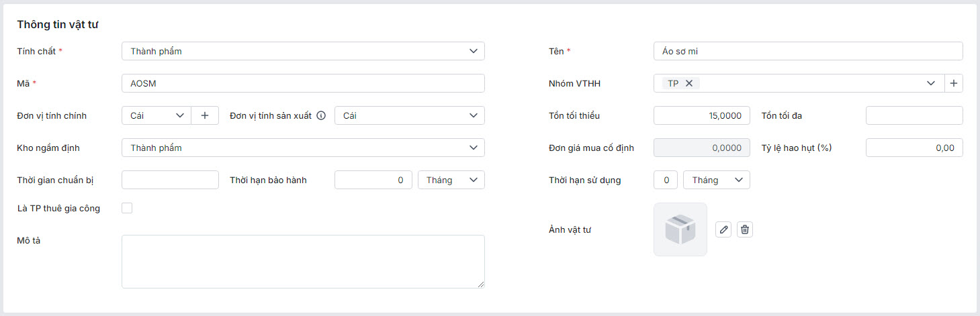Expand the Nhóm VTHH dropdown arrow
Screen dimensions: 980x316
coord(931,83)
